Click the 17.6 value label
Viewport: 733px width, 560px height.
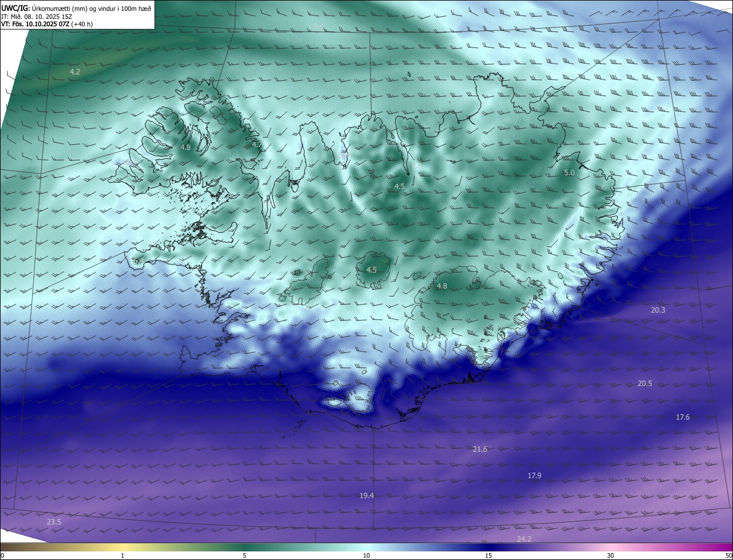683,417
